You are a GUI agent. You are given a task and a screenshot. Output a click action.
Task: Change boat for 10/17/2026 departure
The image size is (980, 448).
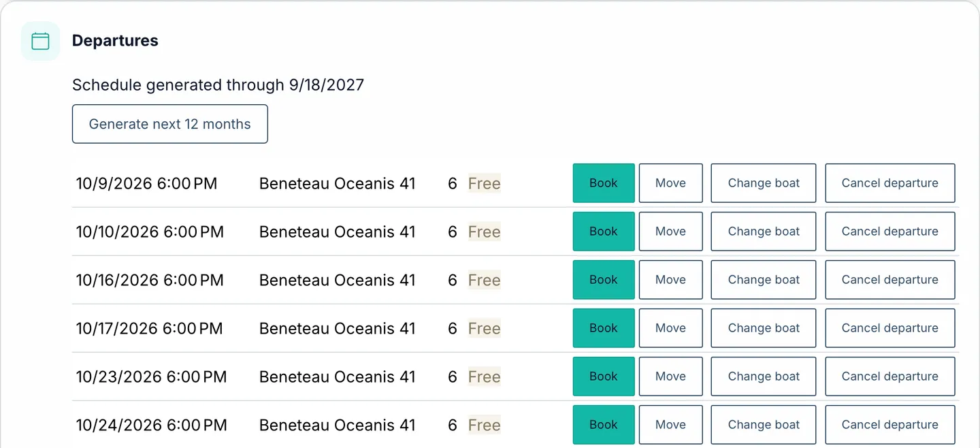pyautogui.click(x=764, y=328)
